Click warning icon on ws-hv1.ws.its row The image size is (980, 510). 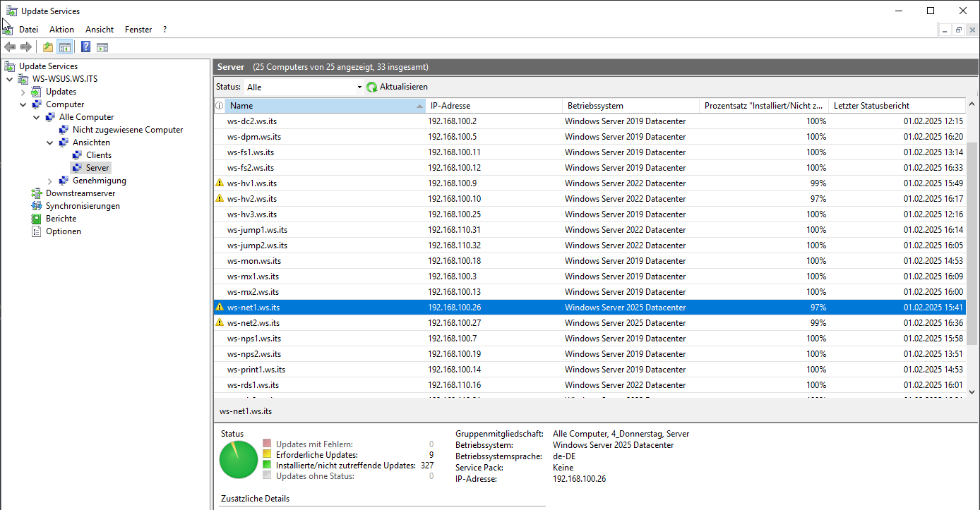coord(220,183)
